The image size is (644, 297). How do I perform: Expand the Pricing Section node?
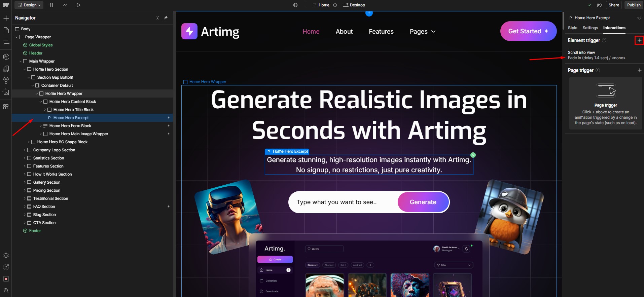[x=25, y=190]
